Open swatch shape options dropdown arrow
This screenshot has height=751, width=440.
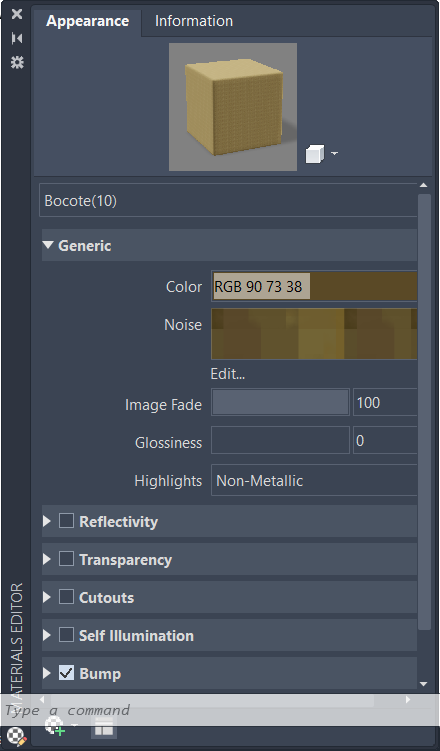[x=334, y=154]
